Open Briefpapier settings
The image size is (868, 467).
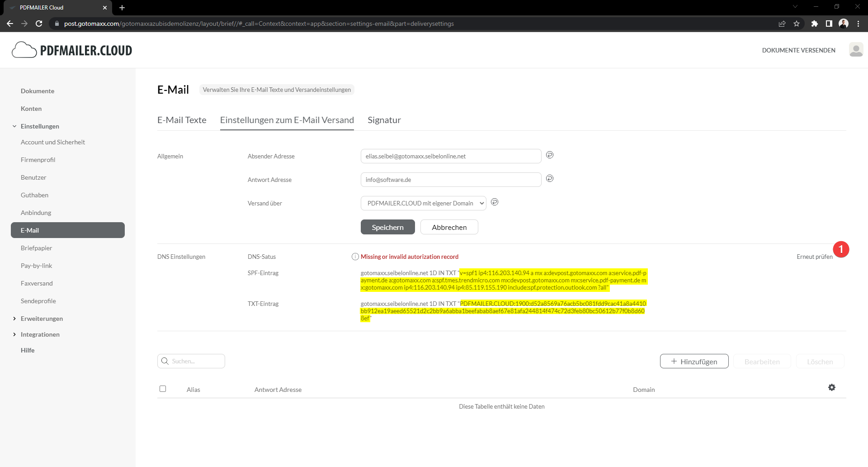(36, 248)
